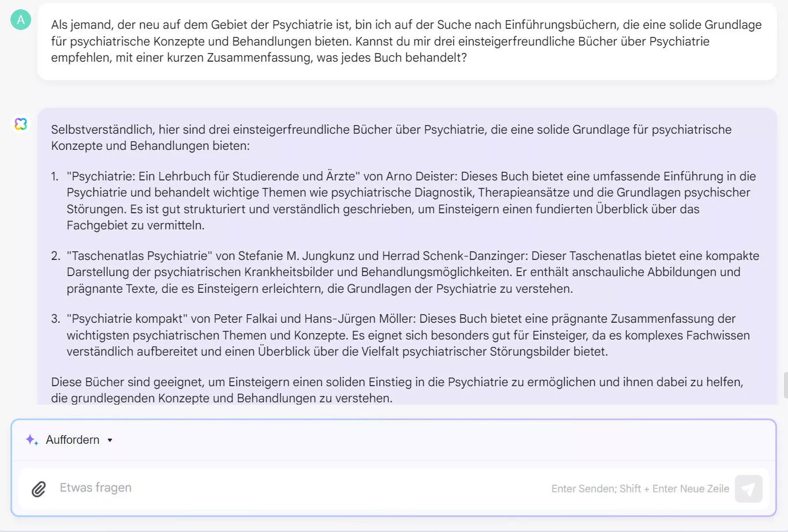Click the user question message bubble text
Image resolution: width=788 pixels, height=532 pixels.
406,41
